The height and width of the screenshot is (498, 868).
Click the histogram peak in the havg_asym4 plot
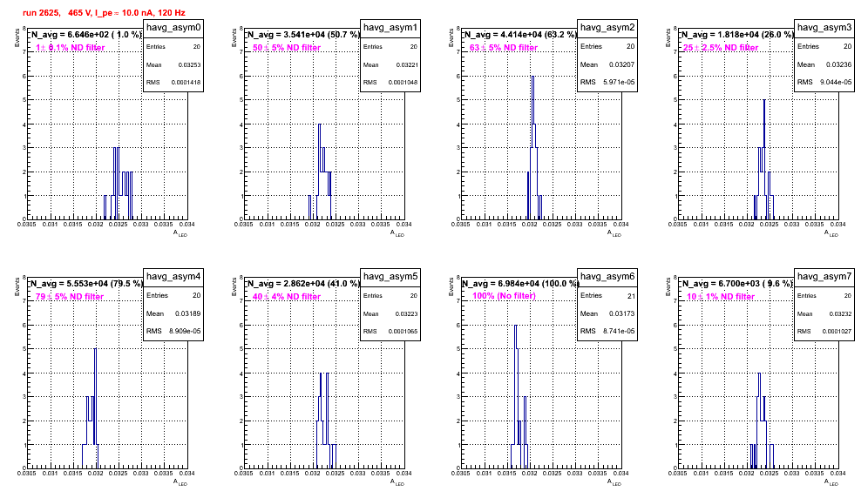coord(95,350)
